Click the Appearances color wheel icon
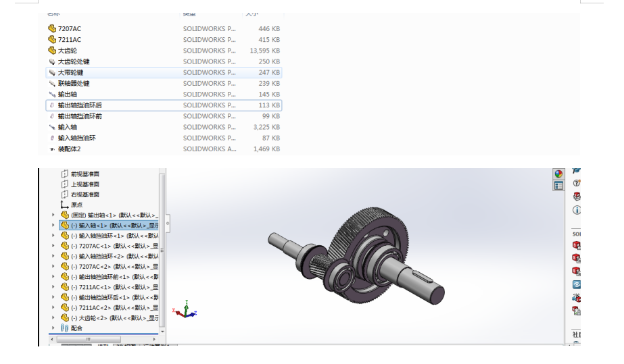 pyautogui.click(x=558, y=174)
